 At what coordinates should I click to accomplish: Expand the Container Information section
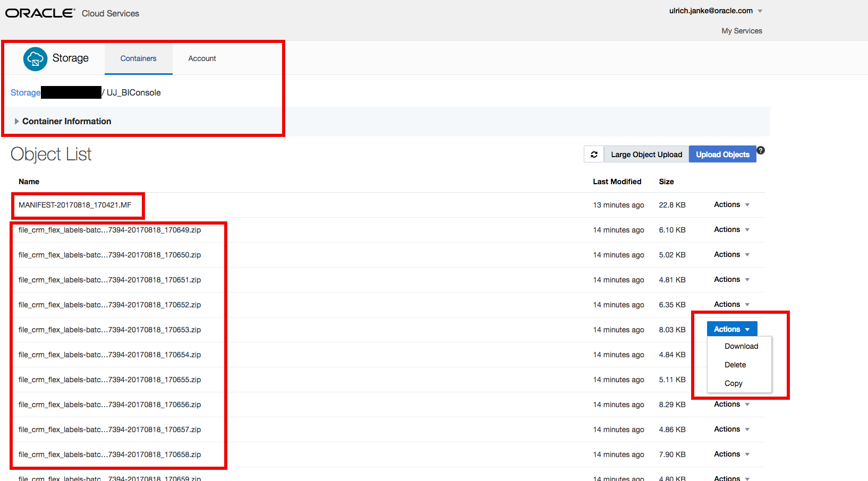63,121
